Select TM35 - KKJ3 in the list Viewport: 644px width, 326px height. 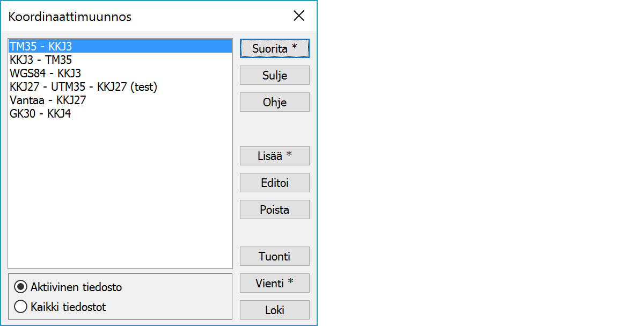click(41, 47)
